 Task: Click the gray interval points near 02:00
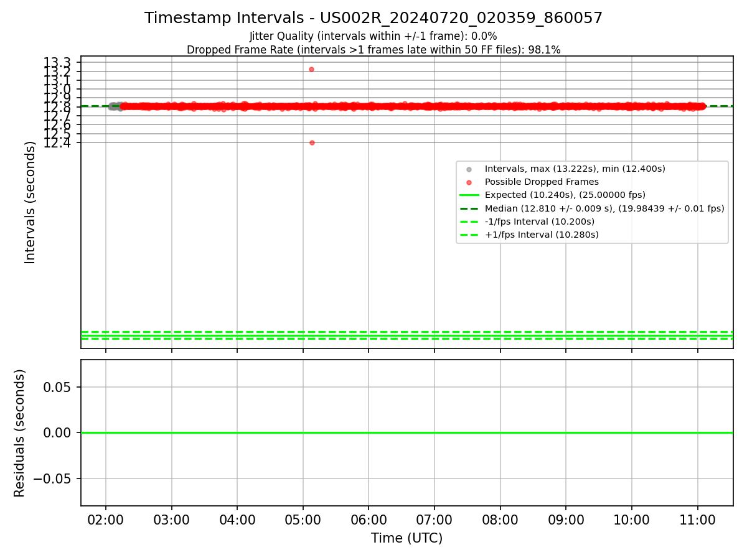point(115,106)
